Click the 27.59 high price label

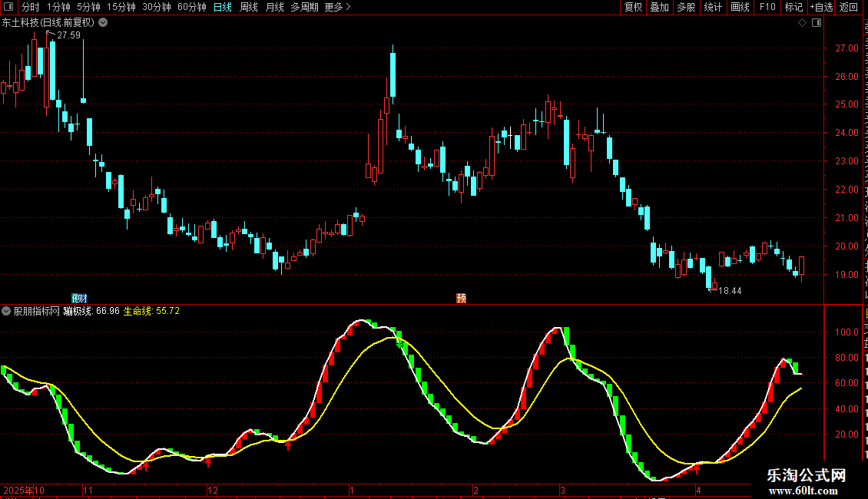click(x=68, y=35)
